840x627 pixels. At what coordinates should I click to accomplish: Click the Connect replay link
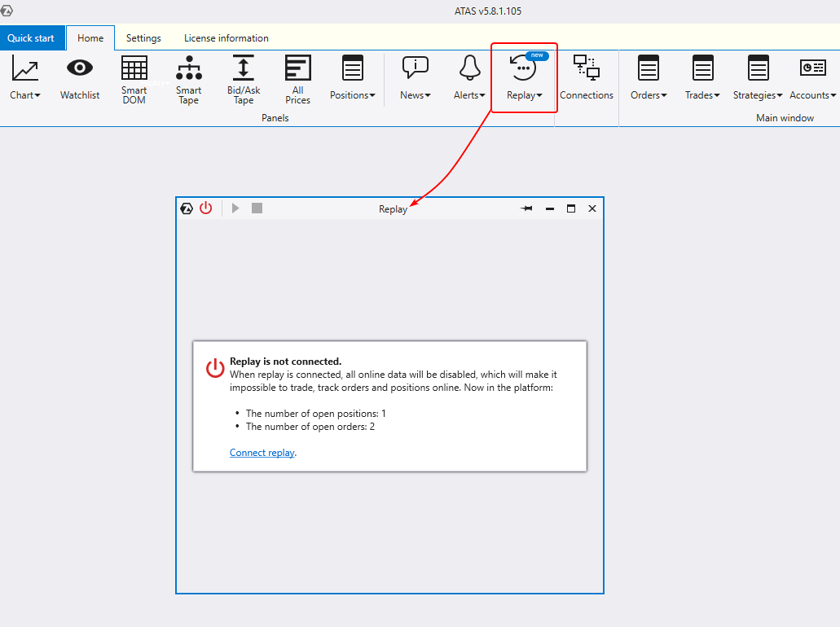[262, 453]
